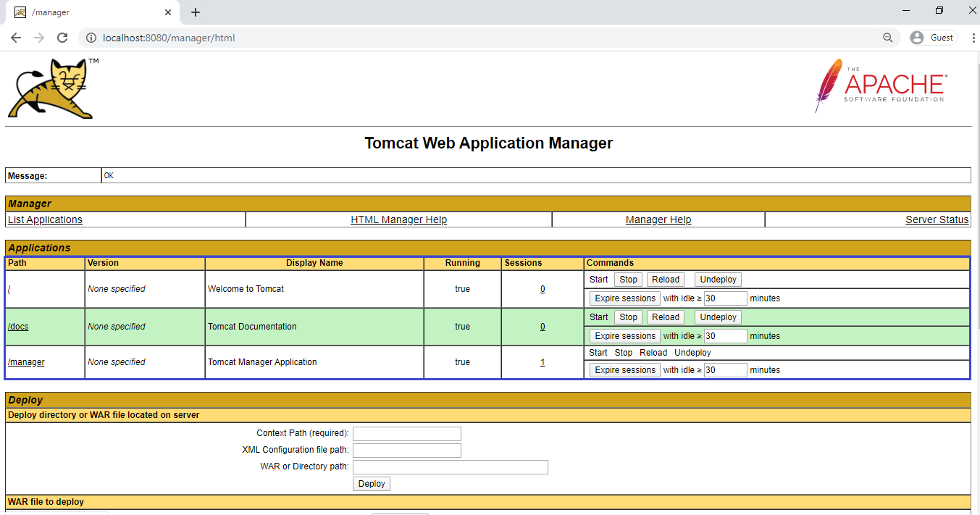Click the 'Display Name' column header
Image resolution: width=980 pixels, height=515 pixels.
pos(314,263)
